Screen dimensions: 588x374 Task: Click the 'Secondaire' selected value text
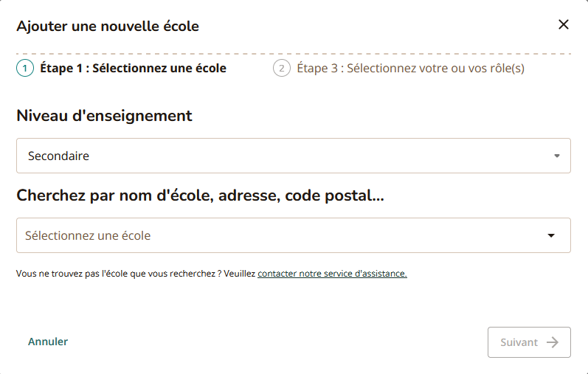pyautogui.click(x=58, y=156)
